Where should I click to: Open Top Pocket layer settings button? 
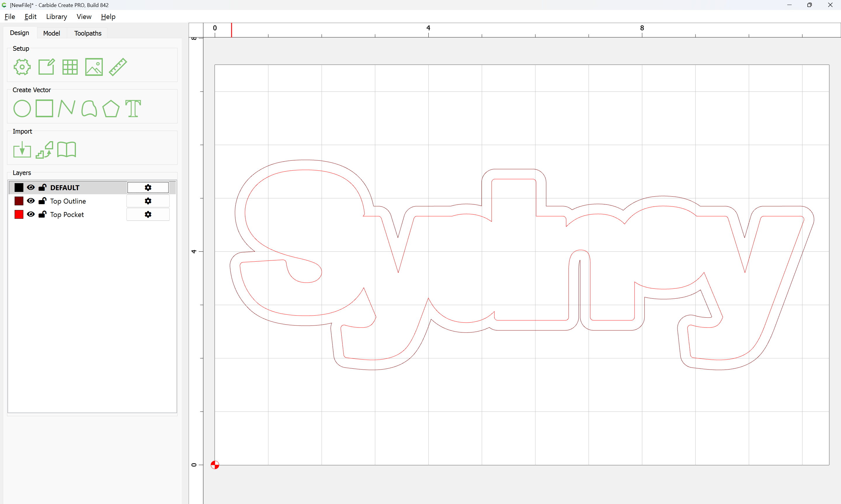(148, 214)
